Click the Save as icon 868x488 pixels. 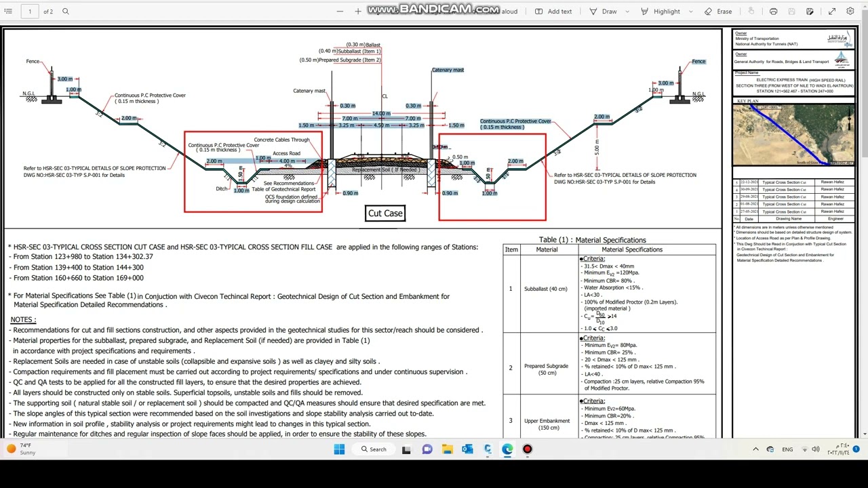[810, 12]
